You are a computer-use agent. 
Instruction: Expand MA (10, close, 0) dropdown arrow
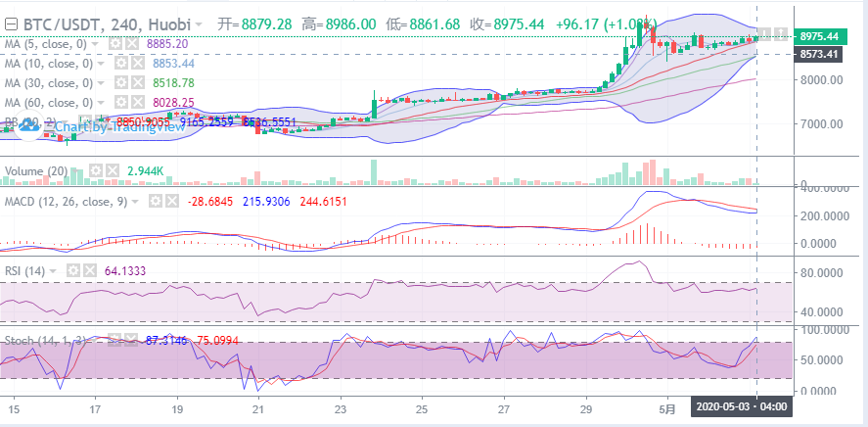coord(102,63)
